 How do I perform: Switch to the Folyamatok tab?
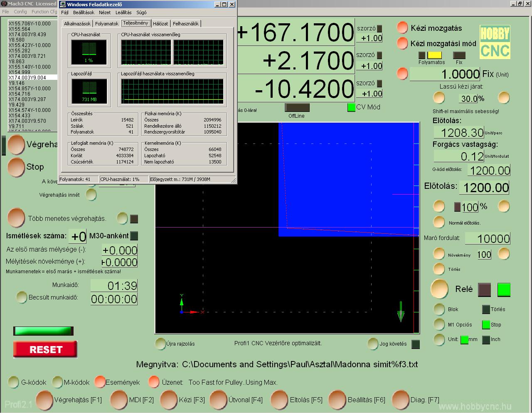[x=107, y=24]
